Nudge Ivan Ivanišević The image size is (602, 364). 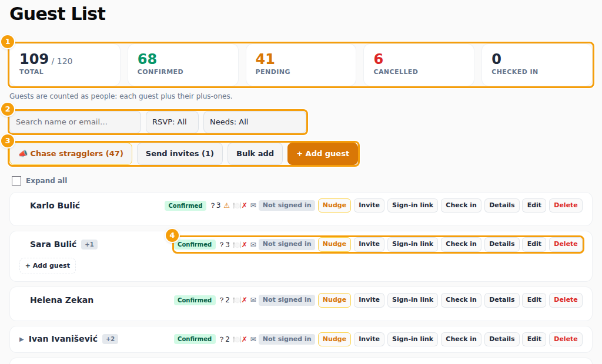pos(335,339)
